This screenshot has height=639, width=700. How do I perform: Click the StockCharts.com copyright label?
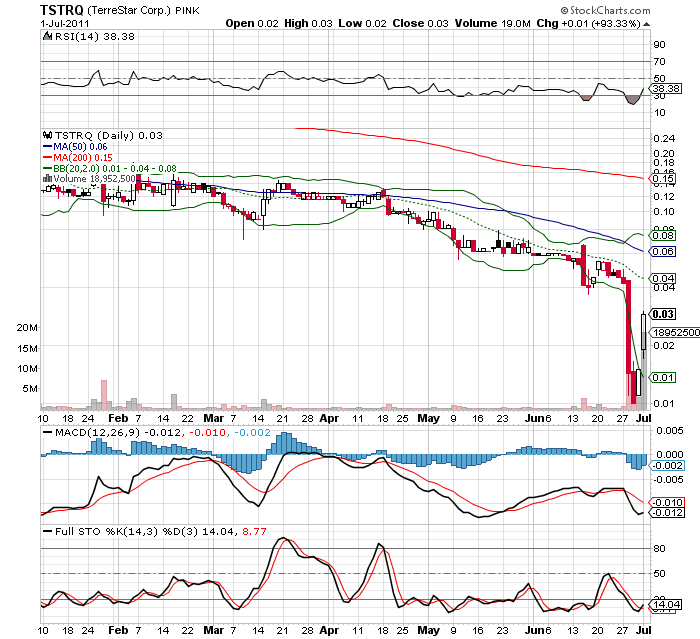(605, 10)
